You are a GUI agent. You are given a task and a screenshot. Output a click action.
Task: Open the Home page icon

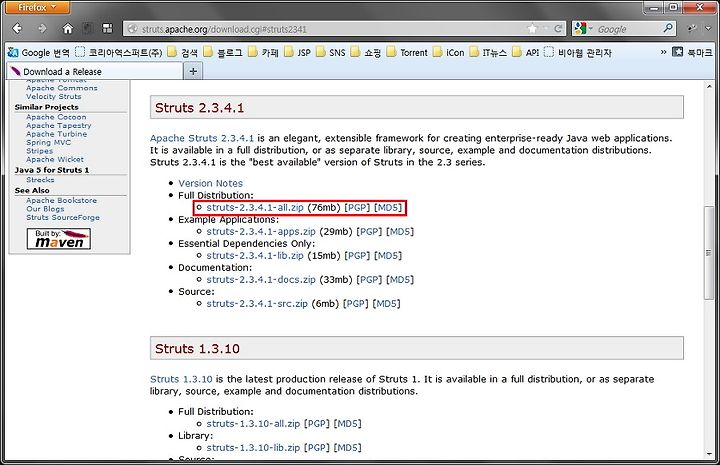pyautogui.click(x=68, y=28)
